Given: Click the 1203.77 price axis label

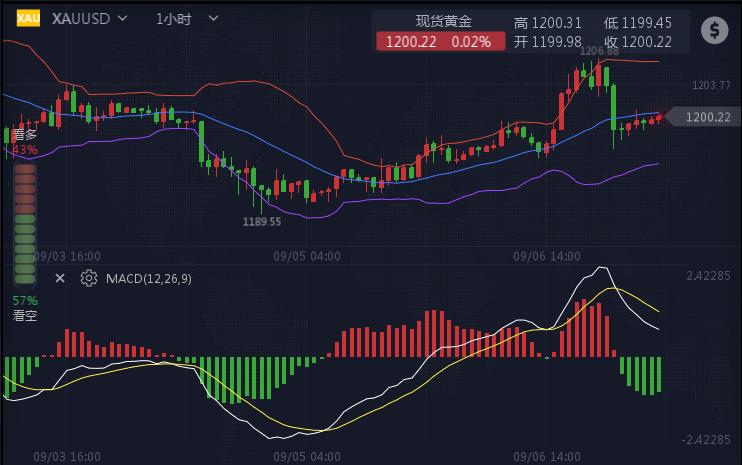Looking at the screenshot, I should pyautogui.click(x=711, y=85).
